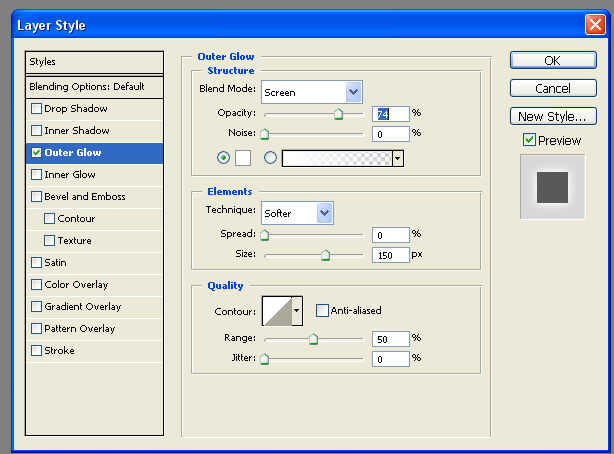Click the Noise slider handle

tap(265, 134)
